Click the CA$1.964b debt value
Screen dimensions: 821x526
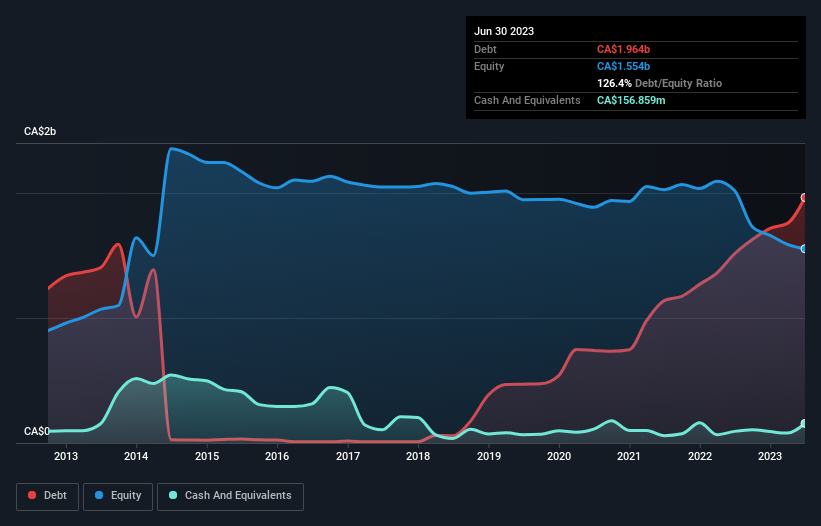click(x=623, y=49)
